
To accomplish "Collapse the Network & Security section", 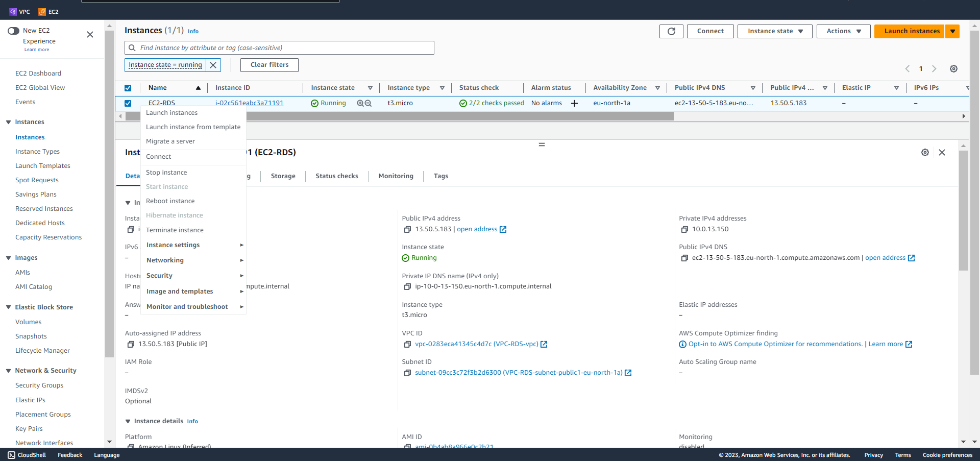I will click(x=8, y=371).
